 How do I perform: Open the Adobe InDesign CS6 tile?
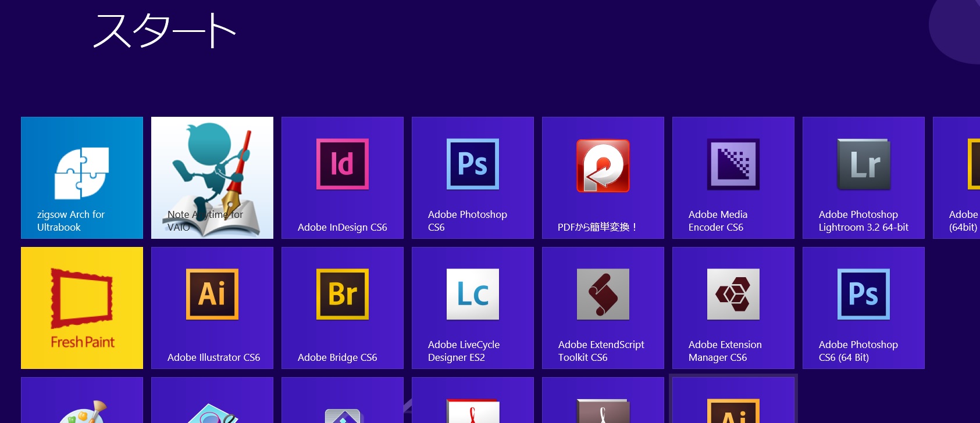tap(343, 178)
